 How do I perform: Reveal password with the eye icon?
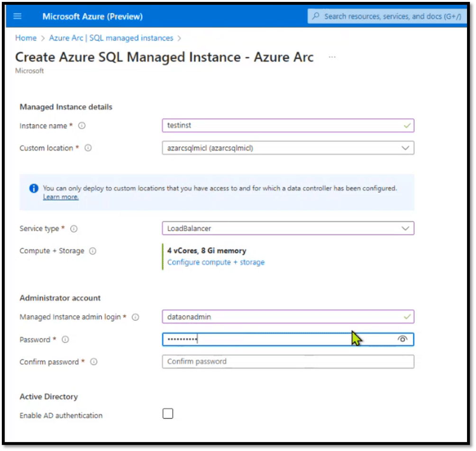(x=402, y=339)
